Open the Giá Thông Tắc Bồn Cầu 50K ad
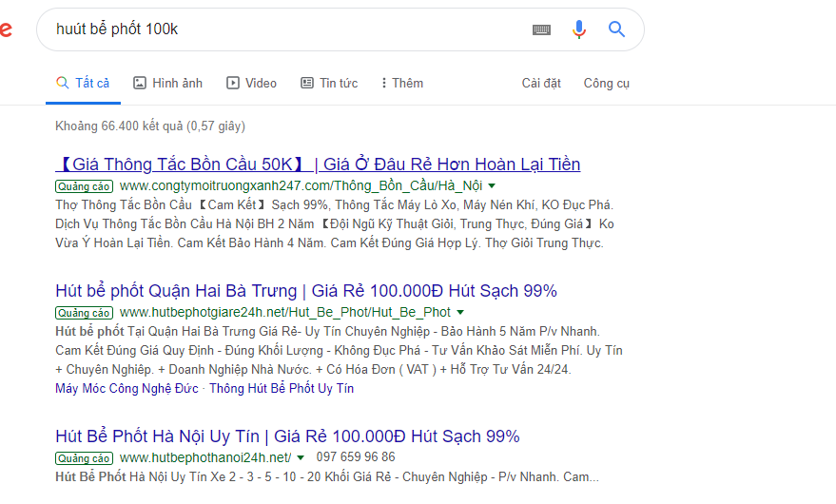The width and height of the screenshot is (836, 504). click(318, 165)
